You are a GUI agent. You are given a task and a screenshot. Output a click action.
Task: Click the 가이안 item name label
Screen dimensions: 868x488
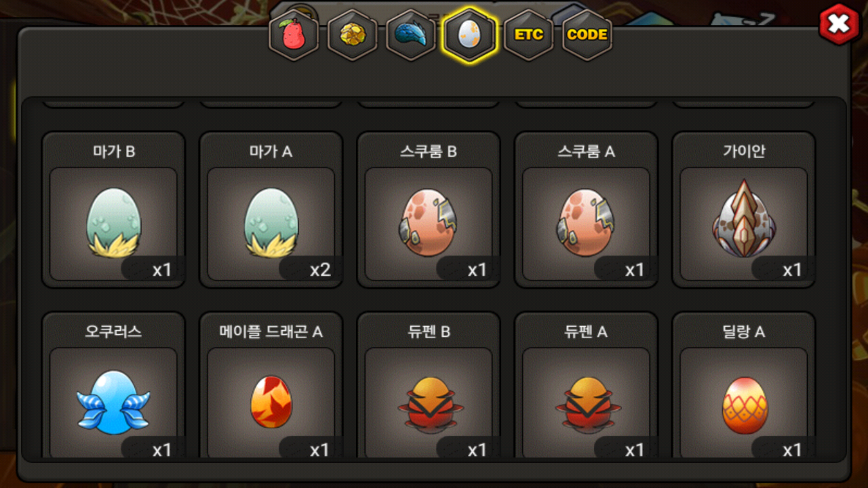click(744, 151)
